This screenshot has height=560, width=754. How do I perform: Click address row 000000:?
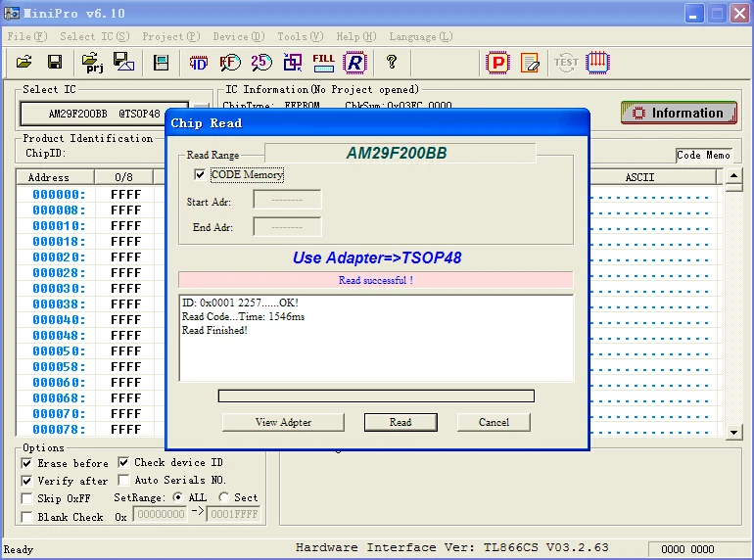(x=59, y=195)
